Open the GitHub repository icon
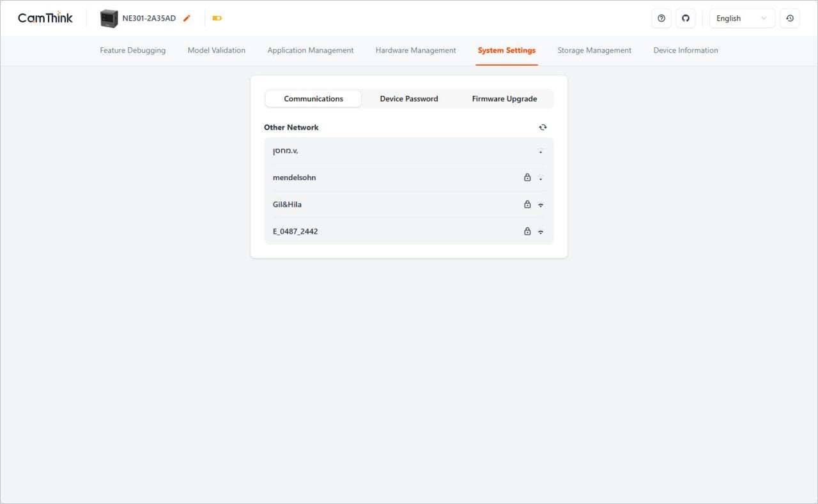The height and width of the screenshot is (504, 818). (x=685, y=19)
